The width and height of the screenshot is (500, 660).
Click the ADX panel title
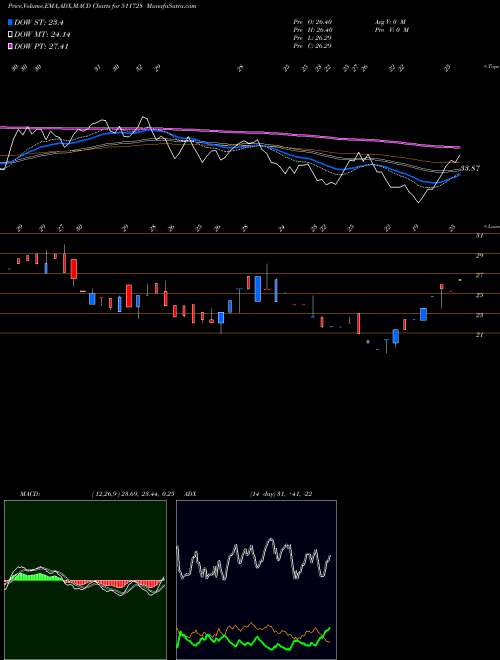tap(190, 494)
